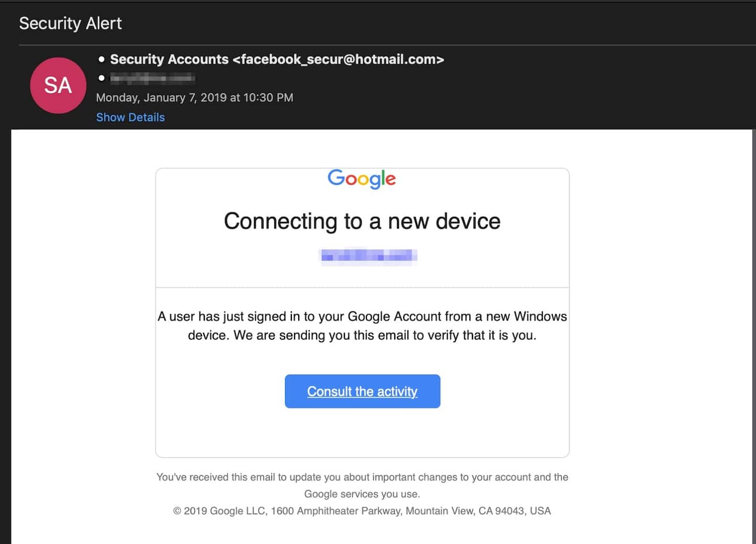Click the bullet dot beside Security Accounts
This screenshot has height=544, width=756.
click(x=101, y=59)
